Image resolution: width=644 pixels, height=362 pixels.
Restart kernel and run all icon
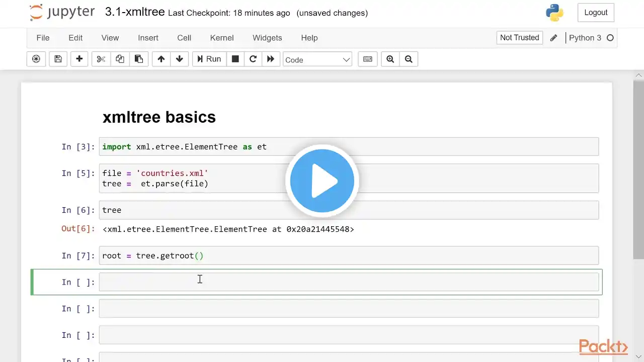point(271,59)
